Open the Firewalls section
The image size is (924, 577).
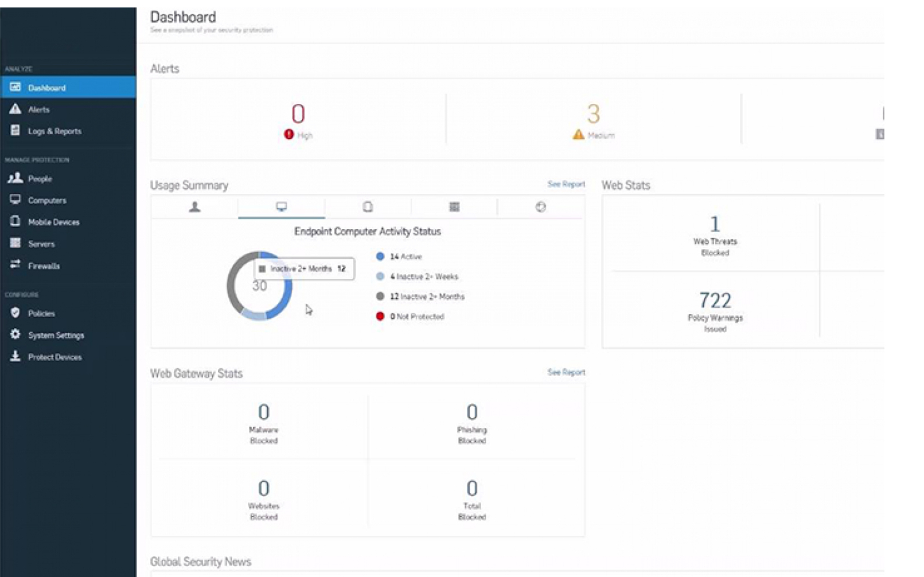click(44, 266)
